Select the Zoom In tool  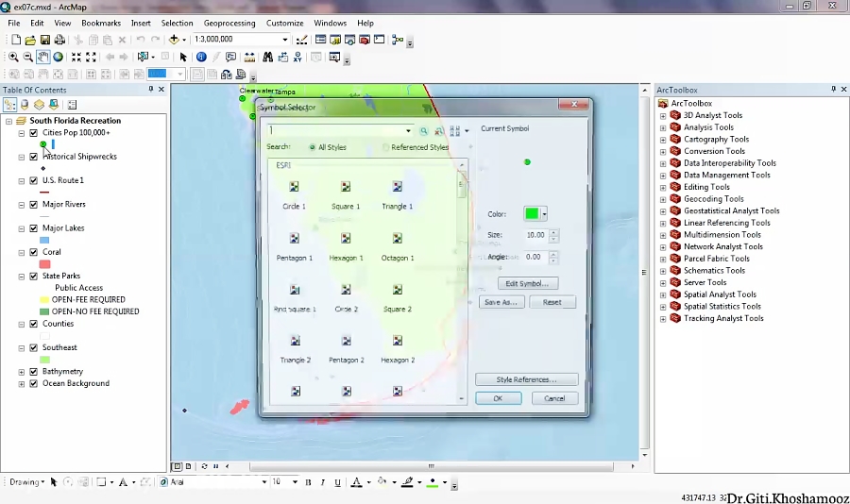tap(13, 57)
